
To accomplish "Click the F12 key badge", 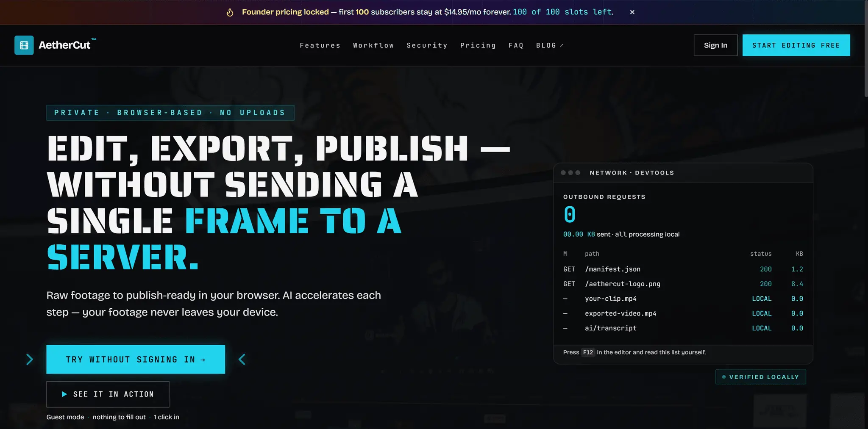I will point(588,352).
